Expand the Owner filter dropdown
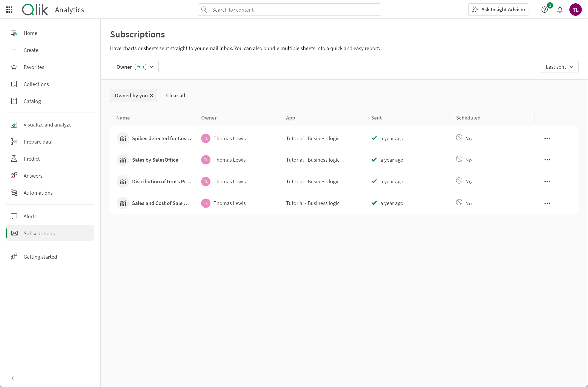 151,67
